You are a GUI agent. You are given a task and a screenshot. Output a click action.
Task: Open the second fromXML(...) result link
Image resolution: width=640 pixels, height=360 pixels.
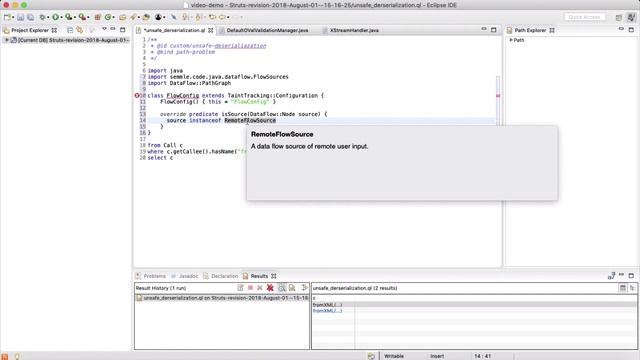coord(327,311)
